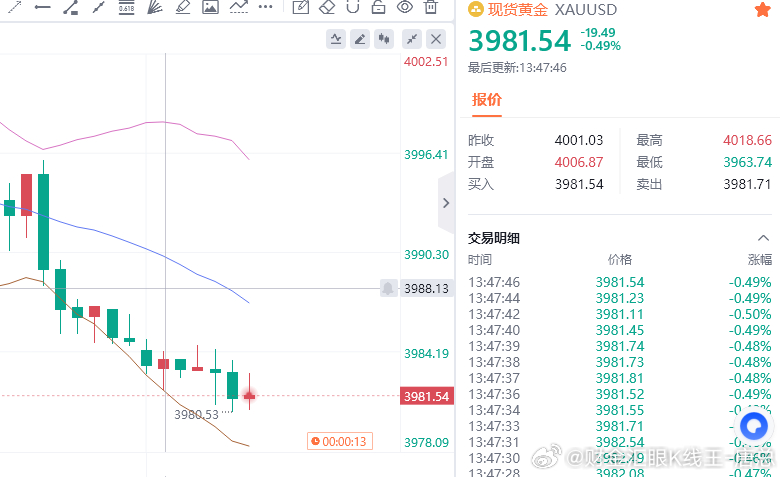Click the 3988.13 crosshair price label
The width and height of the screenshot is (784, 477).
pos(426,288)
